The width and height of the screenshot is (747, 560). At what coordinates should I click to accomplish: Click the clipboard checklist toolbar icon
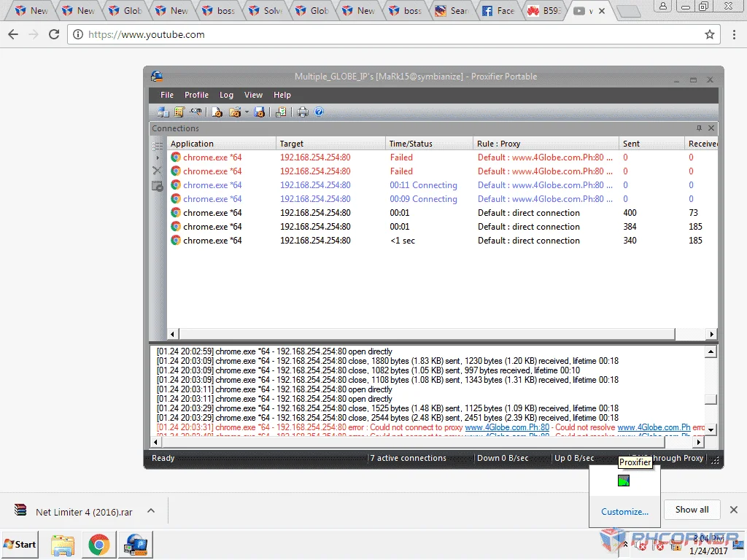tap(281, 112)
